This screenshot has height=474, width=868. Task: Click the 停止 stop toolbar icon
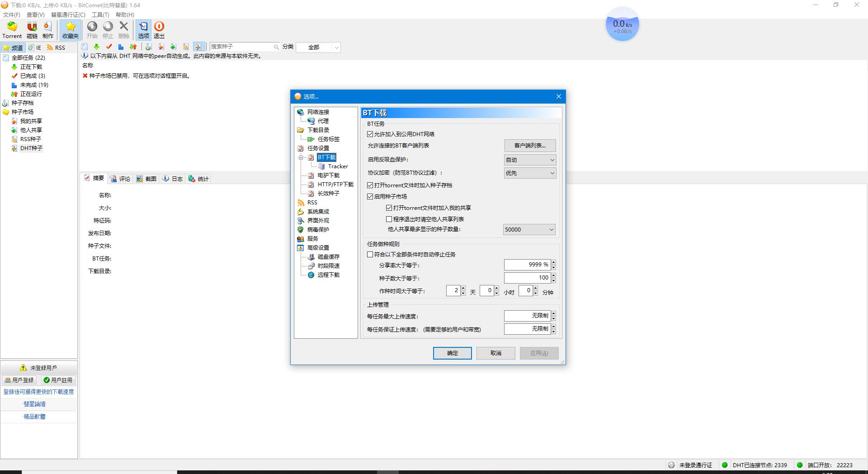[108, 30]
